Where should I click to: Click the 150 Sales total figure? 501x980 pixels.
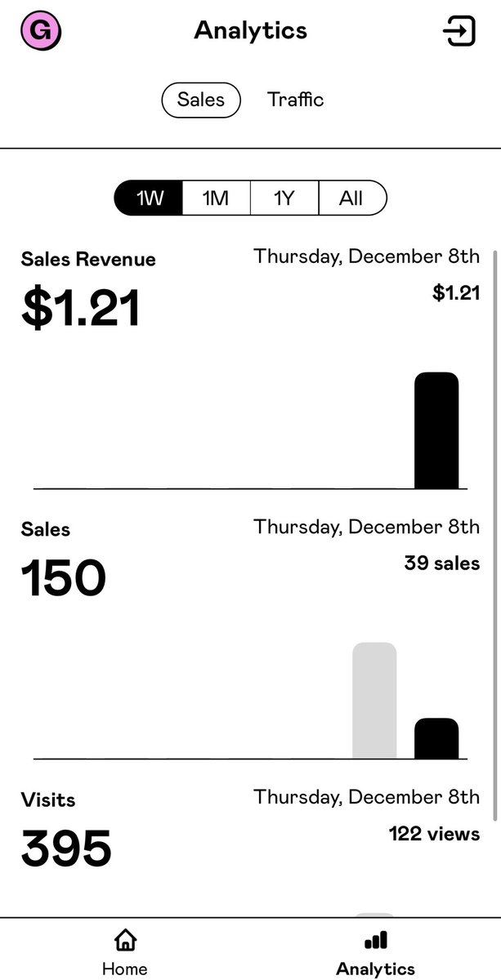coord(64,578)
